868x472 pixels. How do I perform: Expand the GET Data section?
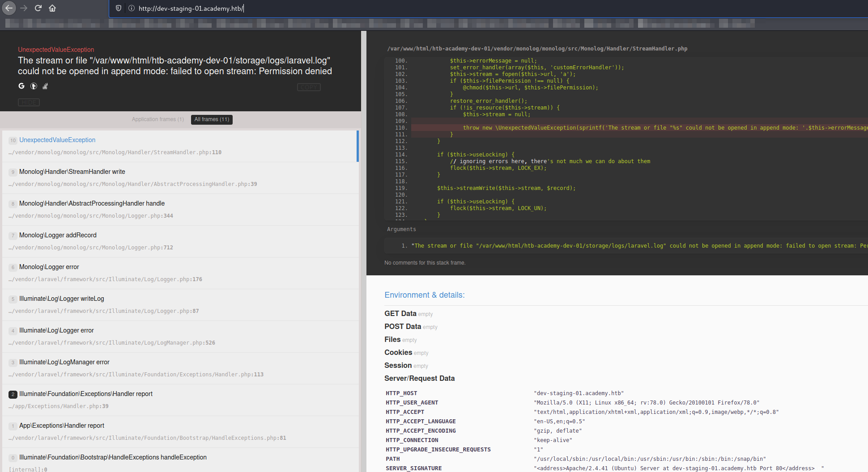tap(400, 313)
